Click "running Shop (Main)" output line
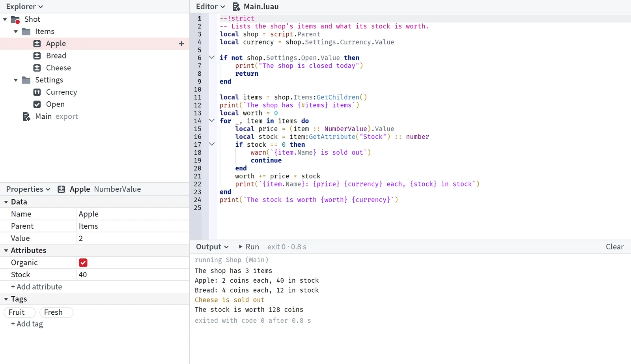Image resolution: width=631 pixels, height=364 pixels. 231,260
